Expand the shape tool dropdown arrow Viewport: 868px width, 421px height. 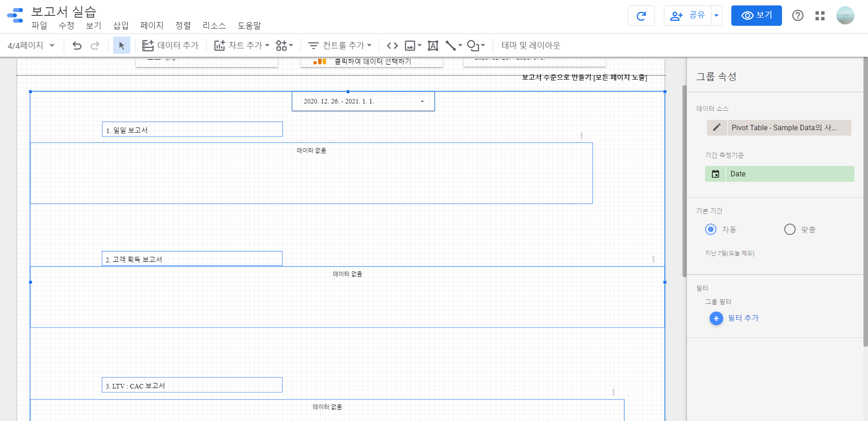point(483,45)
